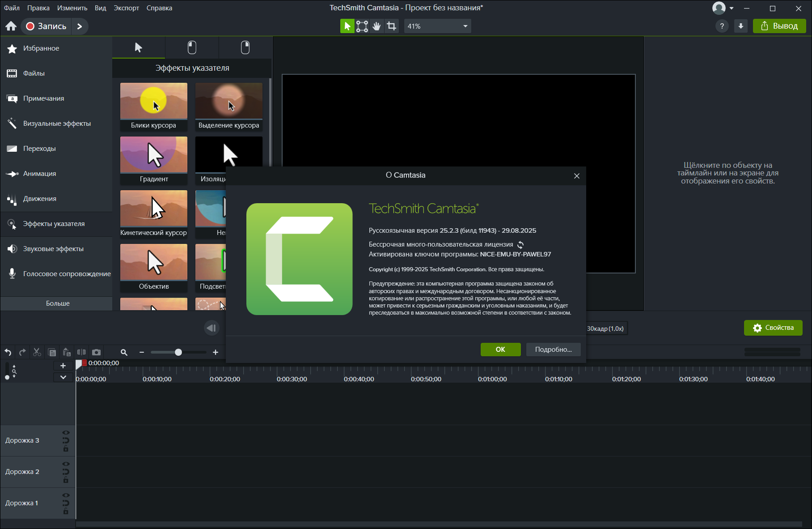
Task: Open the Экспорт menu
Action: point(127,8)
